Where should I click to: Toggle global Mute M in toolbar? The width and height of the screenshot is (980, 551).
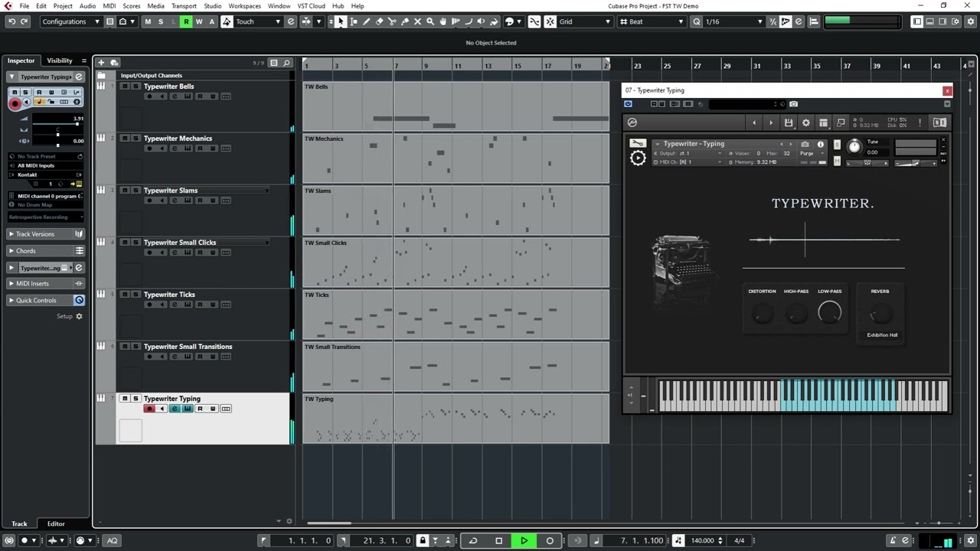[148, 21]
